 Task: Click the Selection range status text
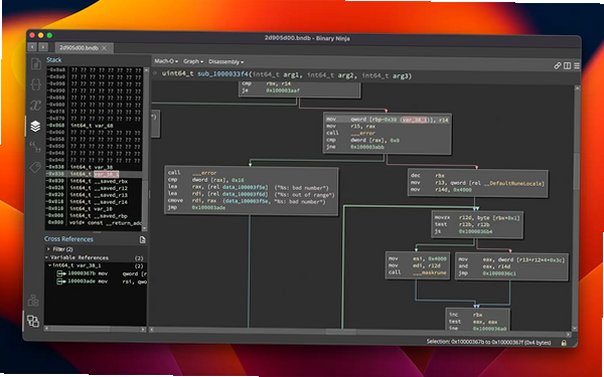488,342
